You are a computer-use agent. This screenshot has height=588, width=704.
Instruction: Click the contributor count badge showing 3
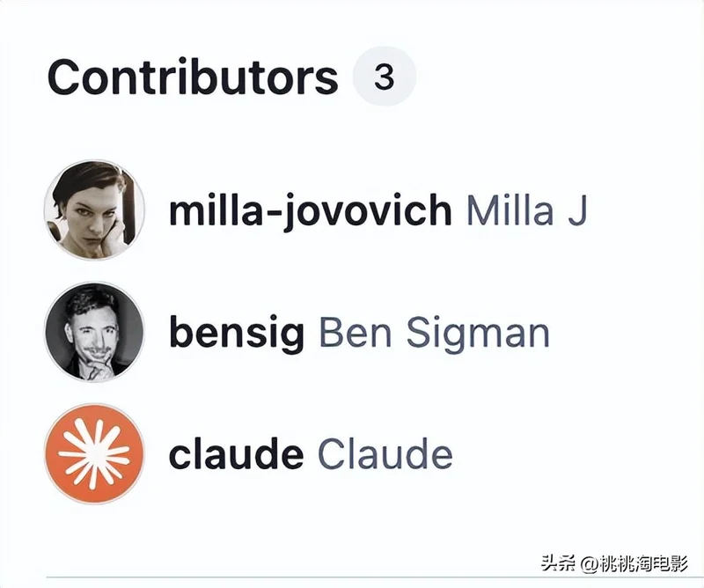384,78
